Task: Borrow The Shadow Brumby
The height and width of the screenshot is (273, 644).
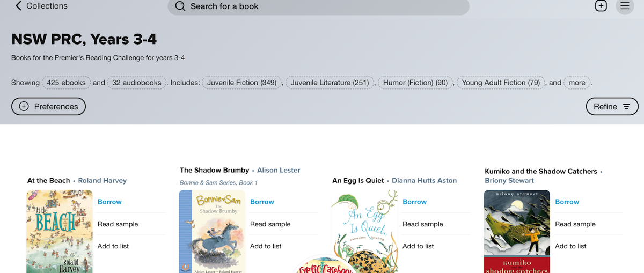Action: point(262,202)
